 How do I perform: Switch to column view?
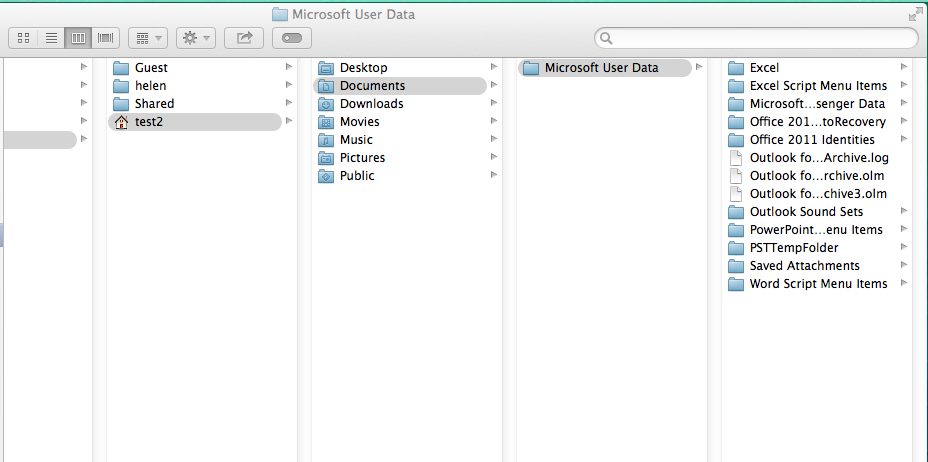(79, 38)
